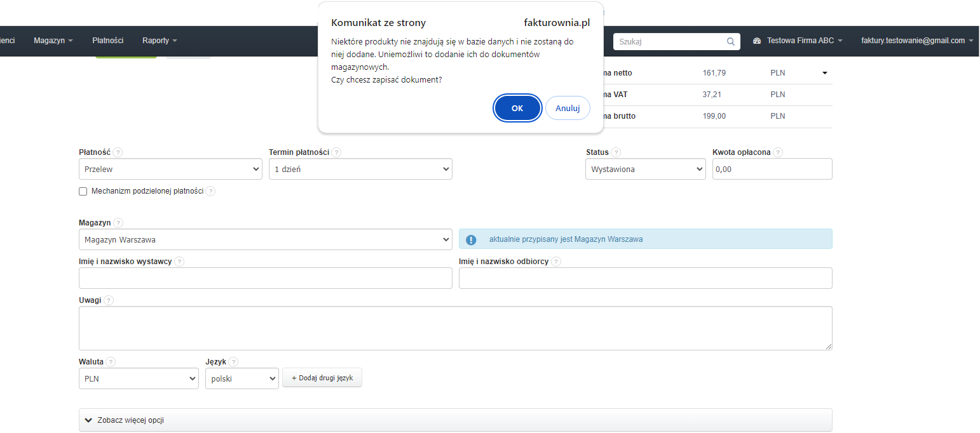
Task: Click help icon next to Status
Action: click(616, 153)
